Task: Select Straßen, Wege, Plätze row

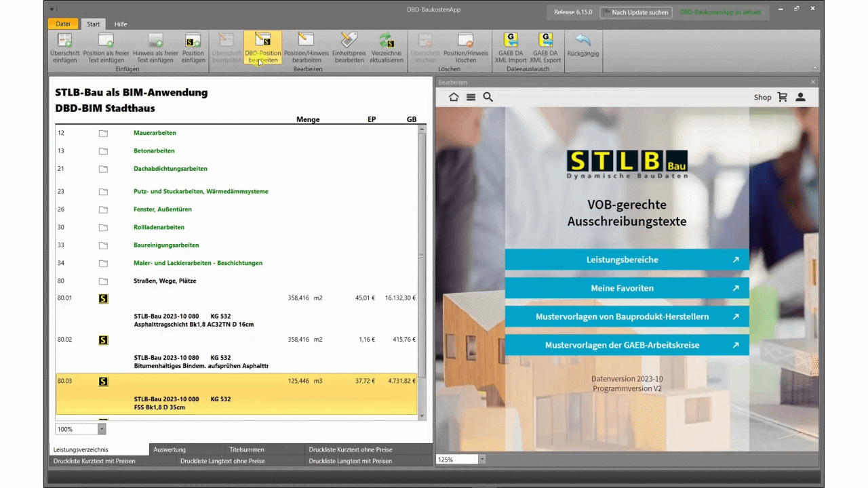Action: point(237,281)
